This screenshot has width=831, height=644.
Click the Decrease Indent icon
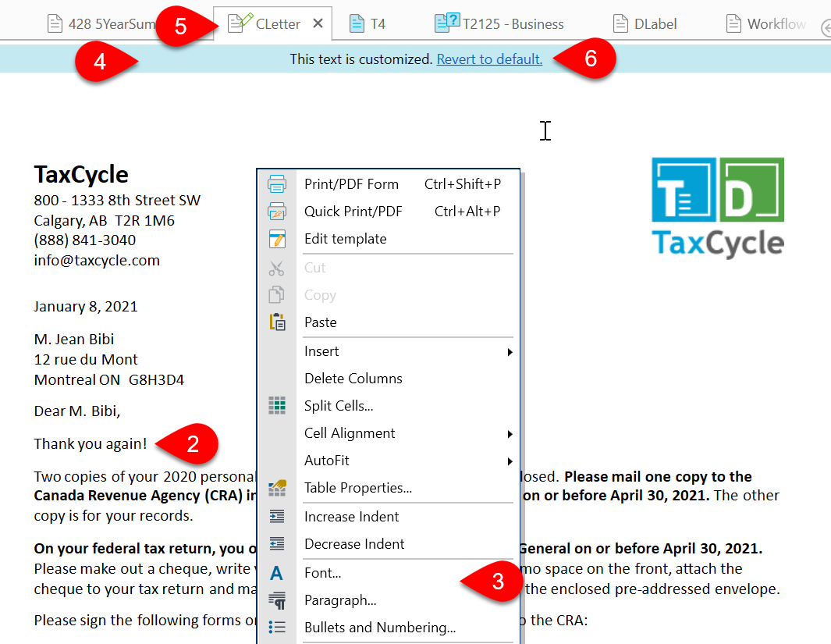[277, 544]
